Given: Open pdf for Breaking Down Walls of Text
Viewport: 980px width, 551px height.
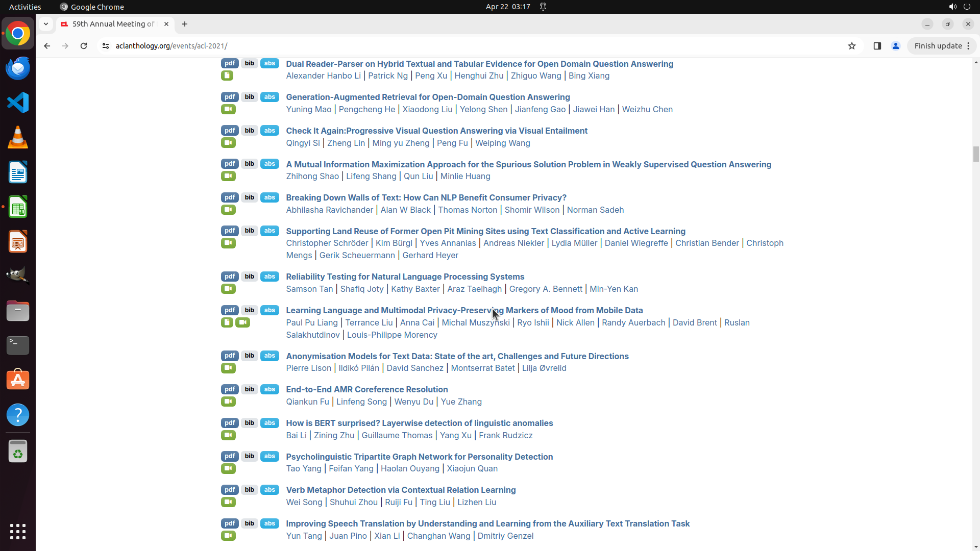Looking at the screenshot, I should pyautogui.click(x=230, y=197).
